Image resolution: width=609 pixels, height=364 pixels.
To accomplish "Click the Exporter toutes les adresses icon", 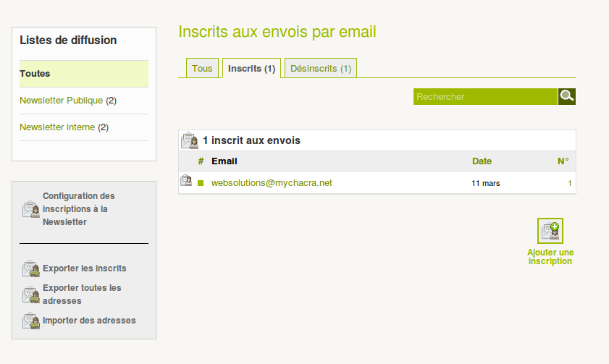I will (x=30, y=295).
